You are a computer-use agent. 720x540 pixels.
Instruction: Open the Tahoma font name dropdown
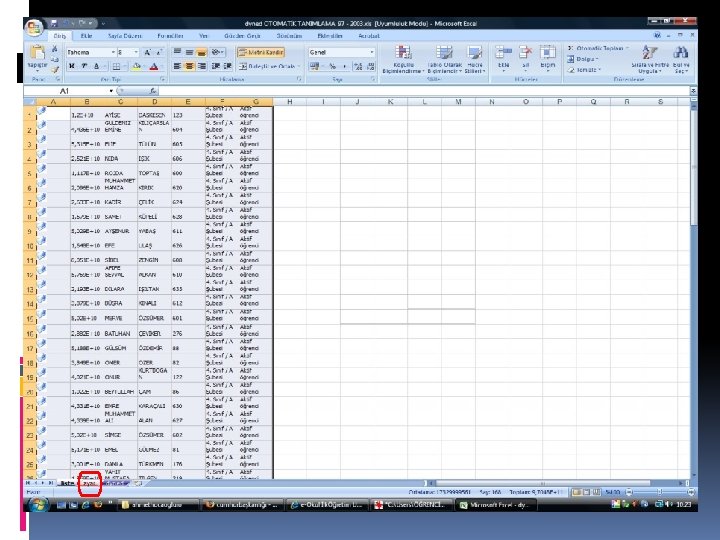tap(113, 52)
